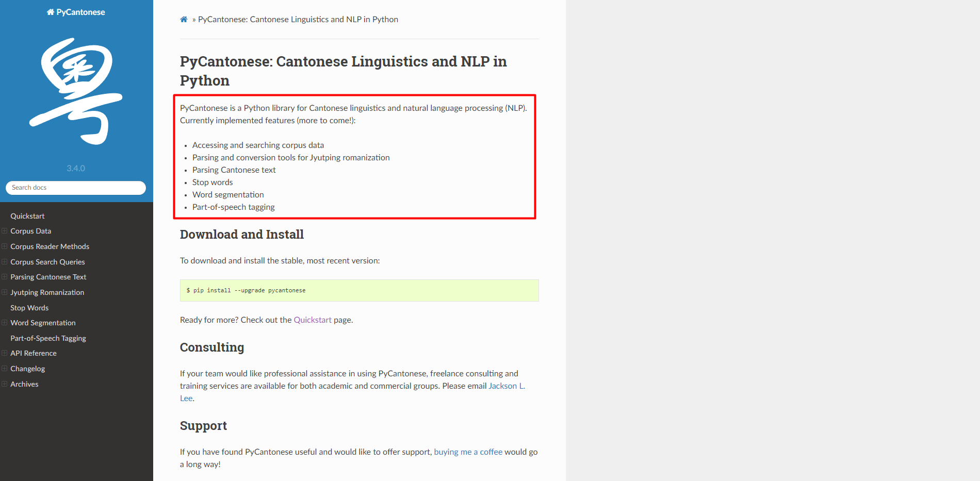Click the buying me a coffee link
Viewport: 980px width, 481px height.
(468, 452)
